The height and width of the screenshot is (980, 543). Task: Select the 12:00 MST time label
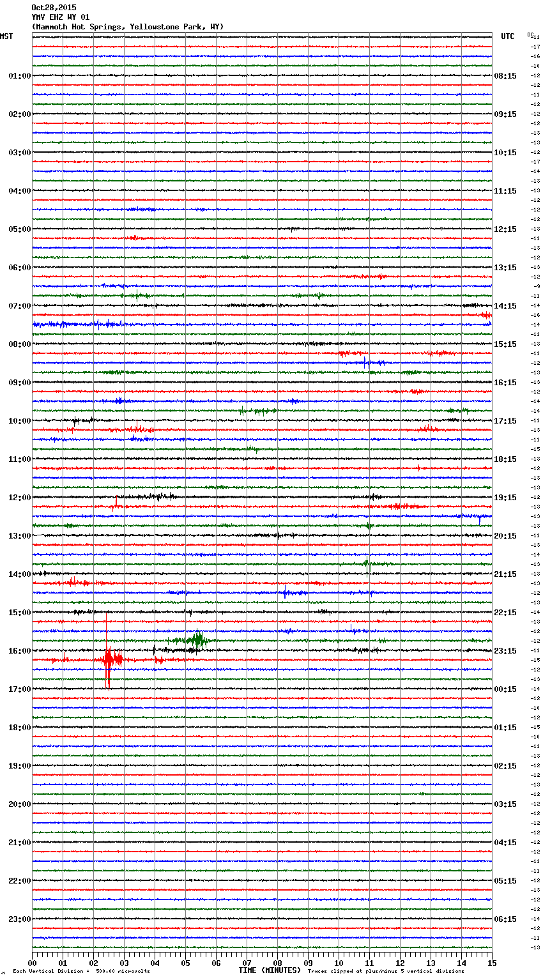pos(20,498)
